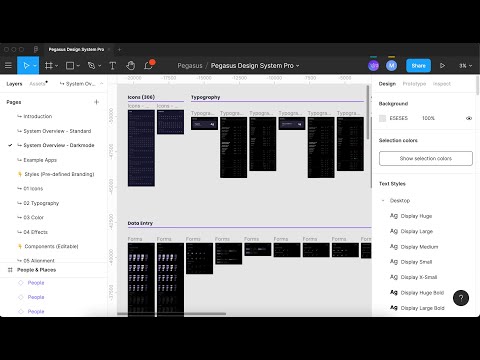Click Show selection colors button

[x=426, y=158]
